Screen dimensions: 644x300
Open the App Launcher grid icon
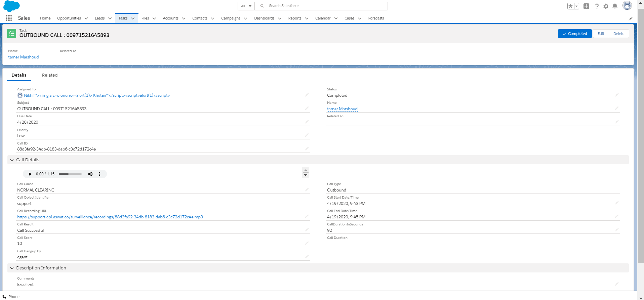tap(9, 18)
